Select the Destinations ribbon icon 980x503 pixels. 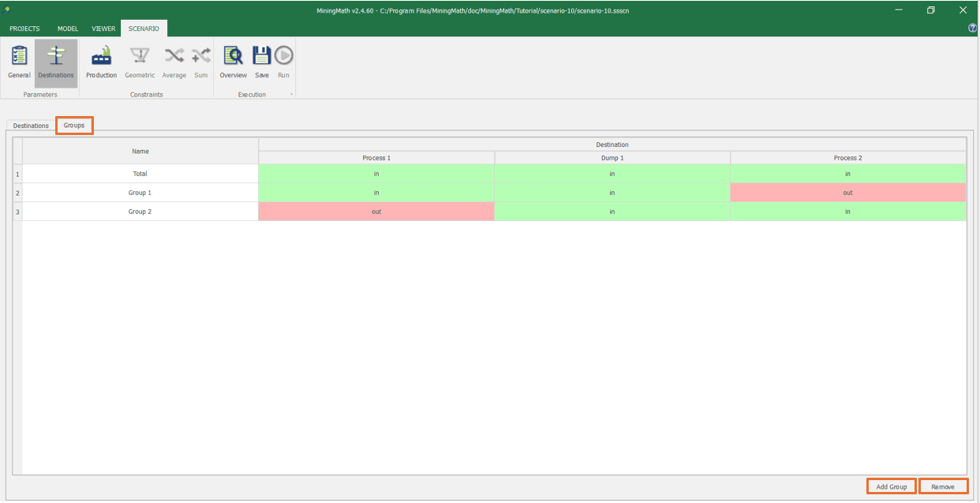pos(56,62)
